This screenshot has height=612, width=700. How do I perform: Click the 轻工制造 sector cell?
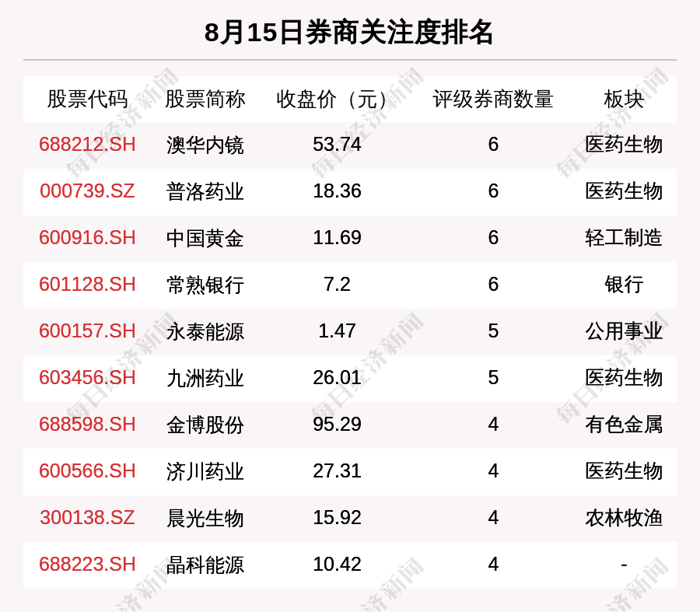624,238
